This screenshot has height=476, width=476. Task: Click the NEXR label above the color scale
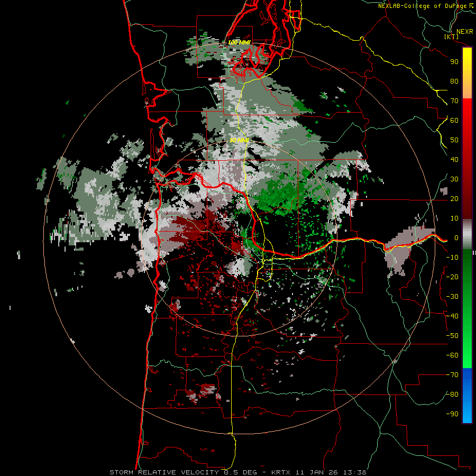pyautogui.click(x=465, y=31)
